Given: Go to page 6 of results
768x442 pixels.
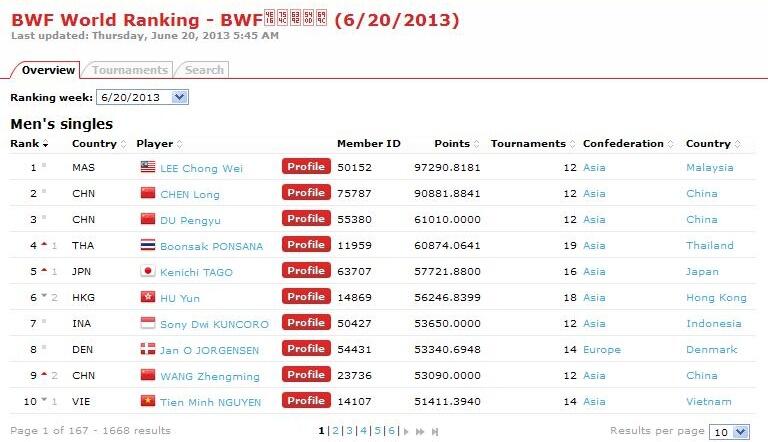Looking at the screenshot, I should (391, 431).
